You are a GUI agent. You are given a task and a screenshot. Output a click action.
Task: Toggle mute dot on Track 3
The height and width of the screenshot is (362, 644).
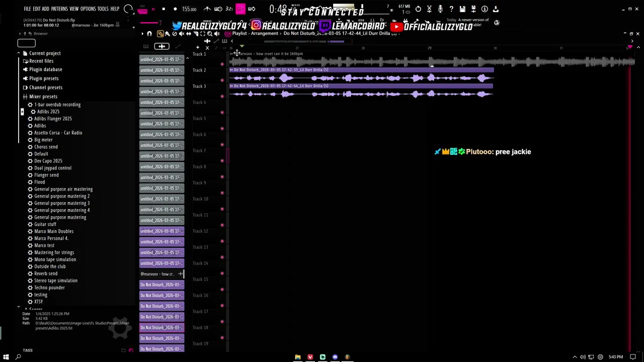click(x=222, y=96)
